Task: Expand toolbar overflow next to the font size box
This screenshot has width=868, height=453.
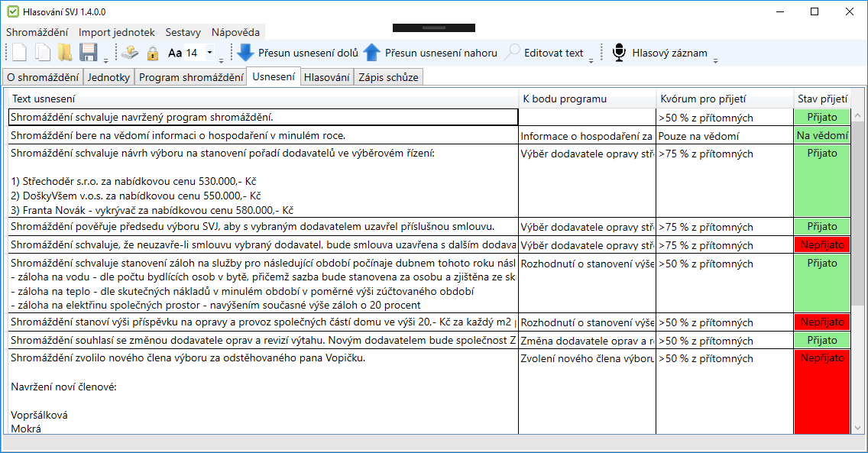Action: pos(221,60)
